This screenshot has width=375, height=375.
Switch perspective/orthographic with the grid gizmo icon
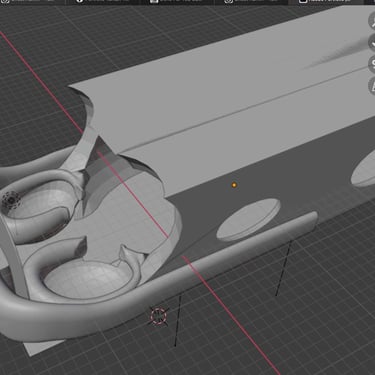[372, 86]
